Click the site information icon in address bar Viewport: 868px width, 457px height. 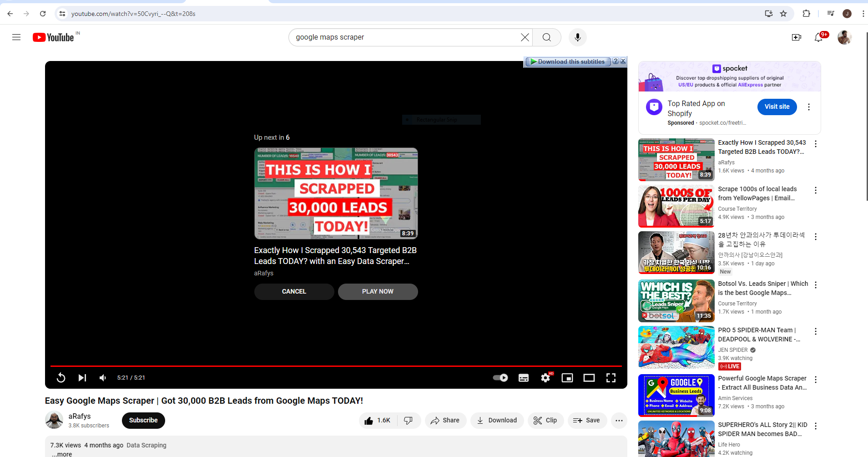click(62, 14)
